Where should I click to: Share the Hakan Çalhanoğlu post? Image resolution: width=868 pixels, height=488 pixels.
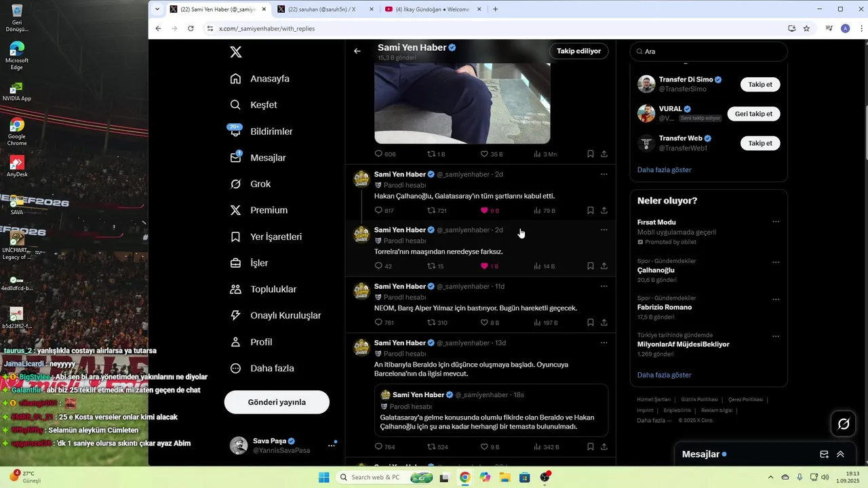[604, 211]
